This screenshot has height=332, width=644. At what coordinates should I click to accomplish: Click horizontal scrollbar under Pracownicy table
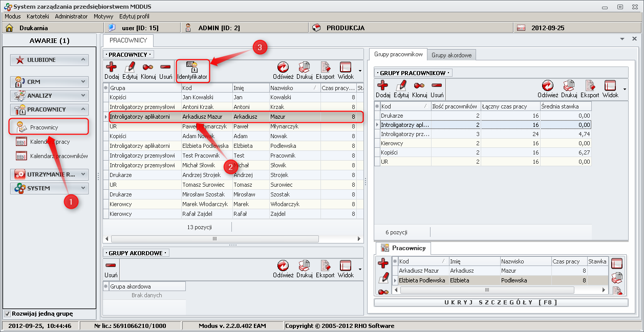click(214, 239)
